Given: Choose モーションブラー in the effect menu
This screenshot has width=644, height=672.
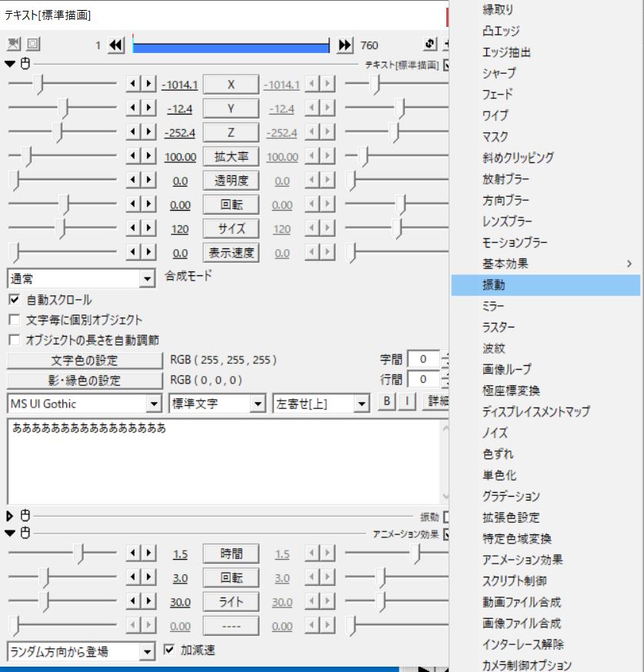Looking at the screenshot, I should point(546,242).
